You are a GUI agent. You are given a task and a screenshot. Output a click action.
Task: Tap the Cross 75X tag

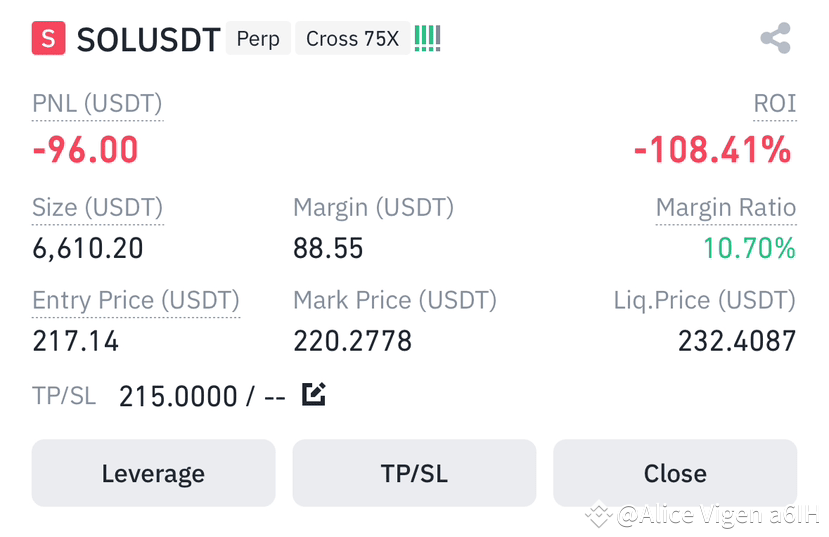point(353,39)
